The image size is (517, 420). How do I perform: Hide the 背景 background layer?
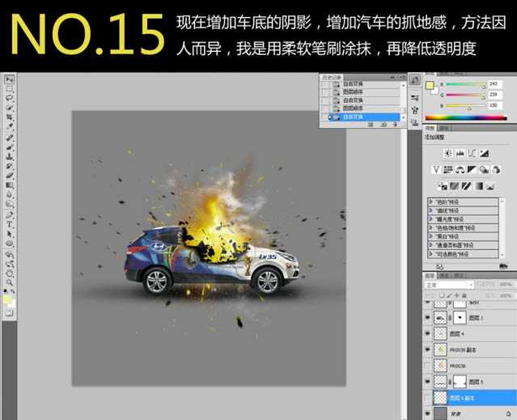point(428,413)
